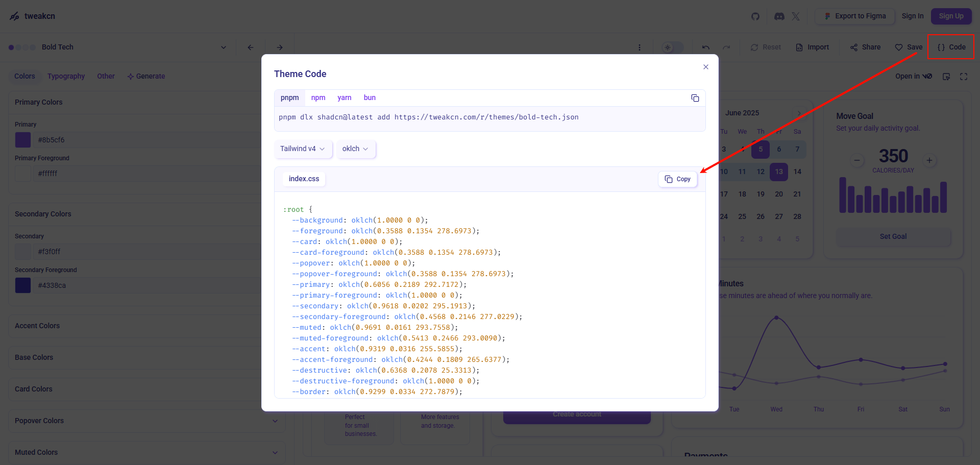This screenshot has width=980, height=465.
Task: Open the Tailwind v4 version dropdown
Action: click(x=303, y=149)
